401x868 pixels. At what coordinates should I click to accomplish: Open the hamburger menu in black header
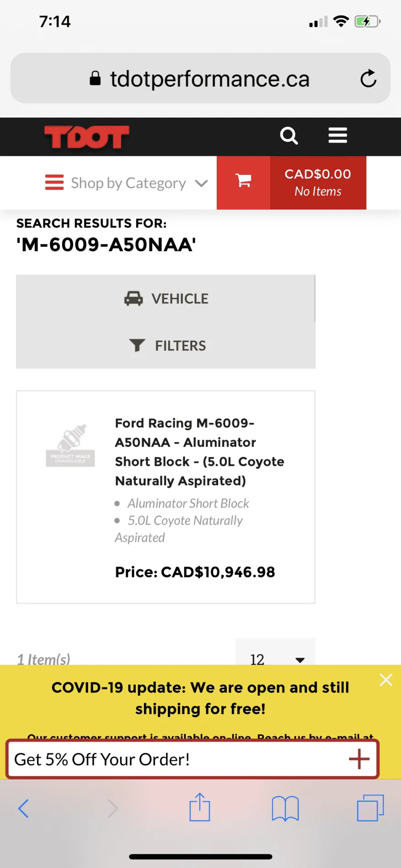pos(338,136)
